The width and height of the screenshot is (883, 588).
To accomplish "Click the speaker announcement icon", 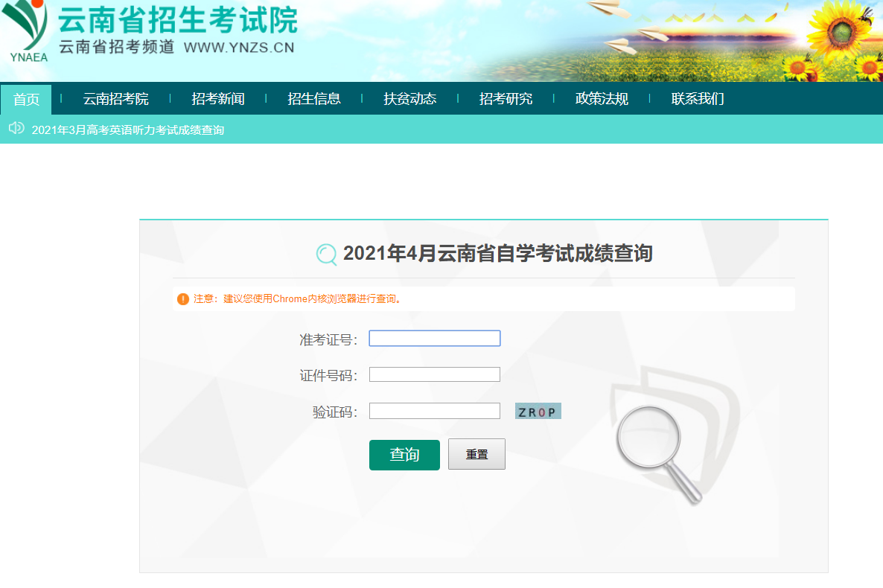I will (16, 129).
